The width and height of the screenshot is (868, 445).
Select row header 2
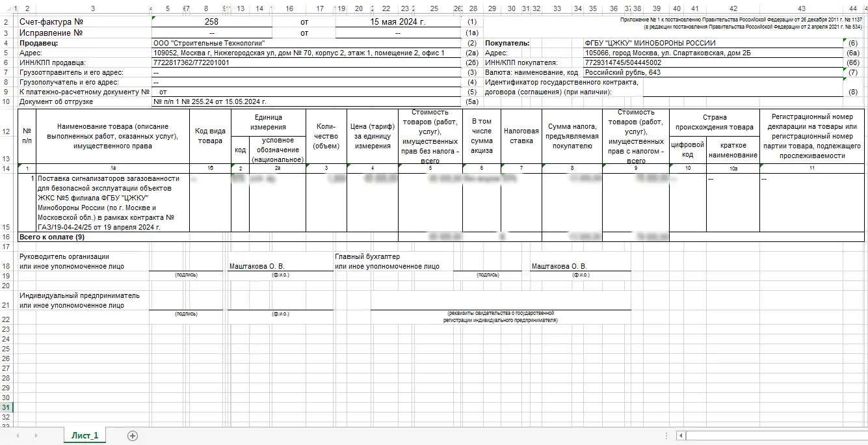pos(7,22)
